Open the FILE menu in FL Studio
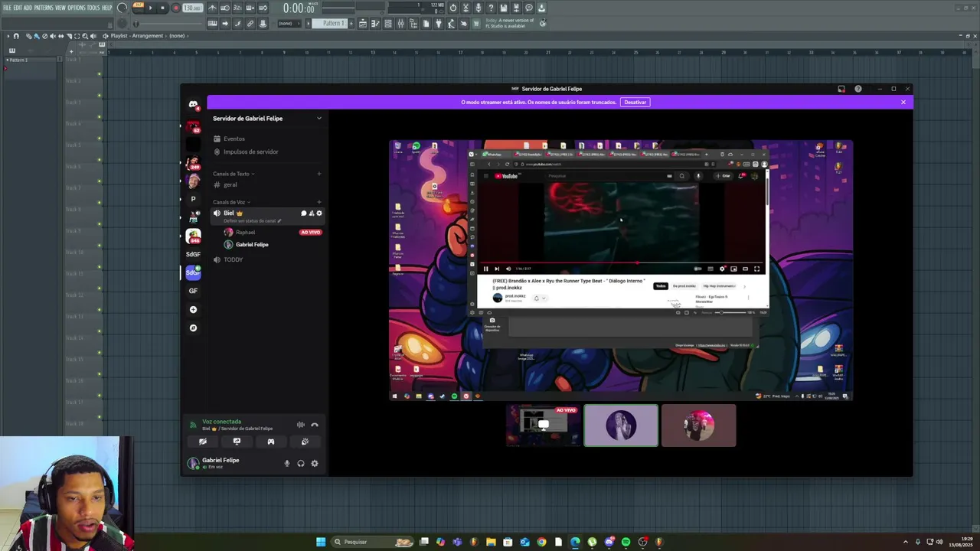 (7, 8)
